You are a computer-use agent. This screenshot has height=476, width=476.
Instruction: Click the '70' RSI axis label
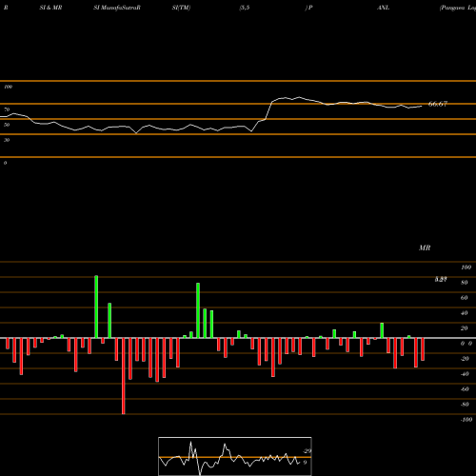[7, 109]
